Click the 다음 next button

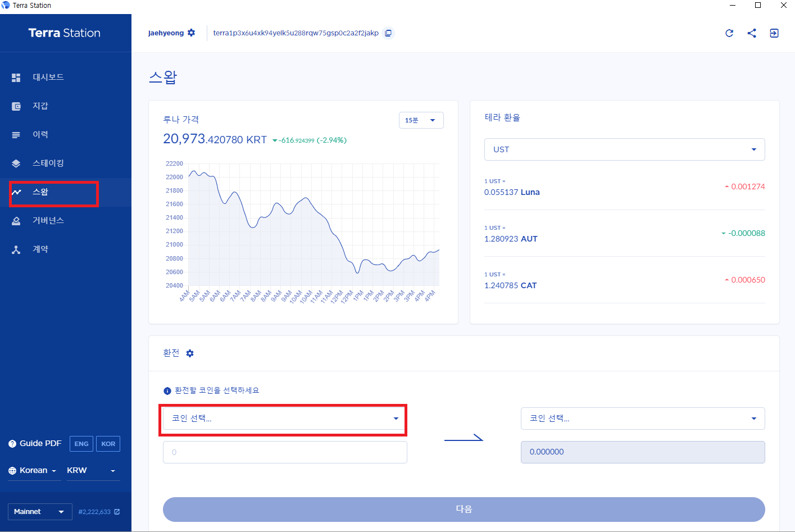[x=464, y=510]
